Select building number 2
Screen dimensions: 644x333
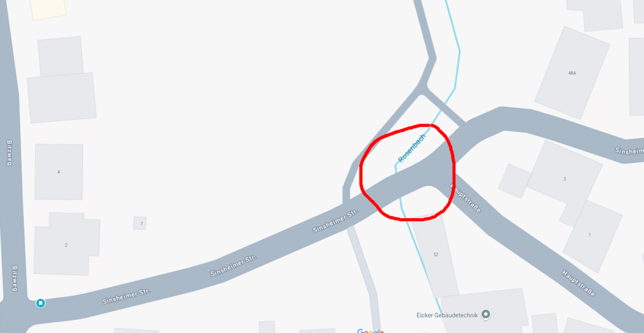[65, 245]
